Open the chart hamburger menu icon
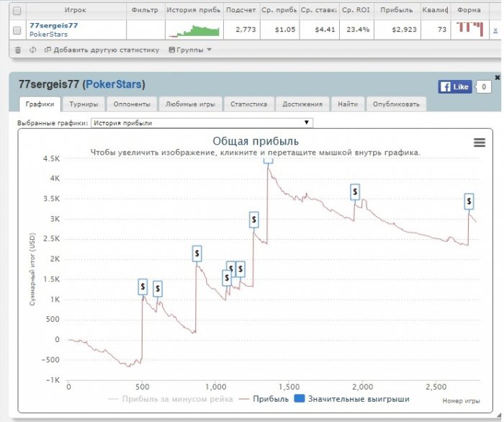Viewport: 504px width, 422px height. [480, 143]
